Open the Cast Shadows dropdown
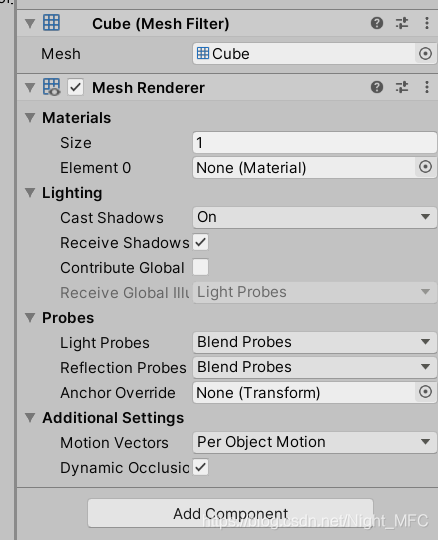Image resolution: width=438 pixels, height=540 pixels. [x=314, y=217]
